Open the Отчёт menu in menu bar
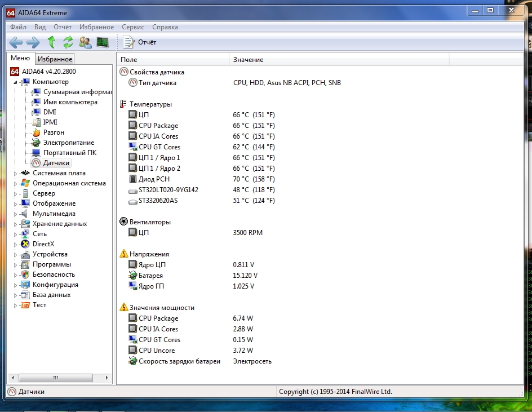 [x=63, y=27]
